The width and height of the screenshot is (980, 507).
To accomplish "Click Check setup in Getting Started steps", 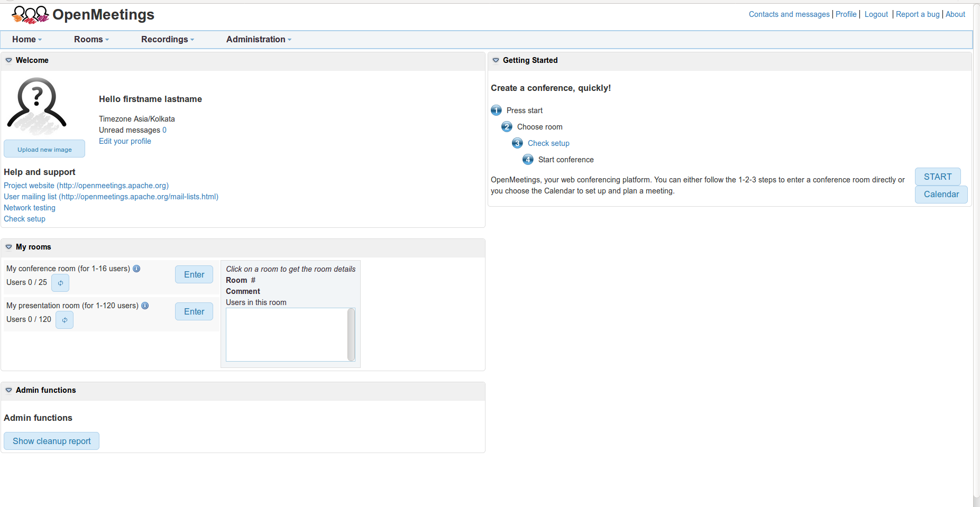I will (x=548, y=143).
